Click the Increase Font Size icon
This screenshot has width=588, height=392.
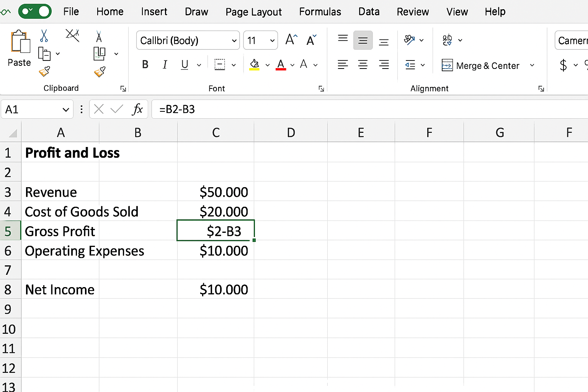(291, 40)
